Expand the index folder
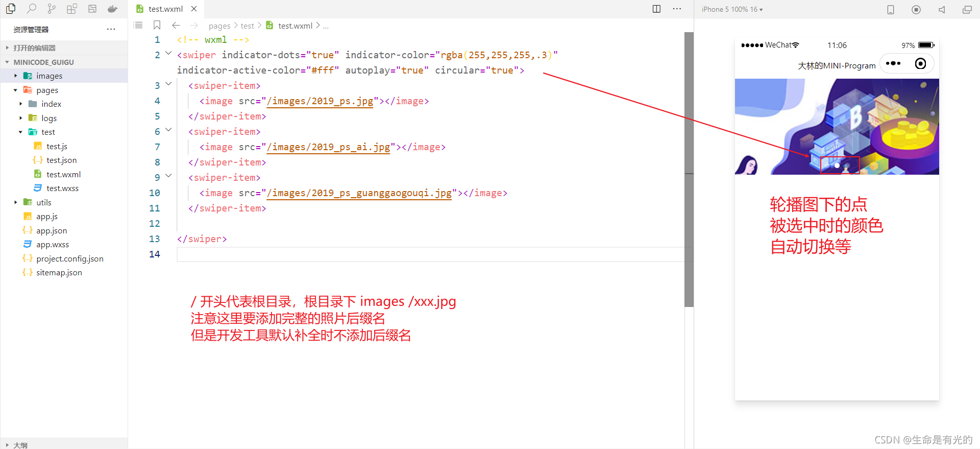The height and width of the screenshot is (449, 980). 20,104
